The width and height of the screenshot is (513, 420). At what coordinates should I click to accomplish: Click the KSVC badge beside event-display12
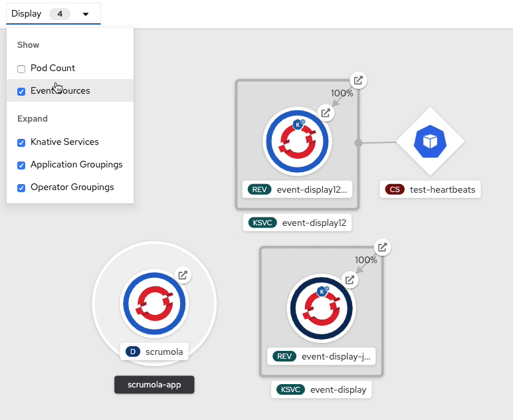[x=262, y=223]
